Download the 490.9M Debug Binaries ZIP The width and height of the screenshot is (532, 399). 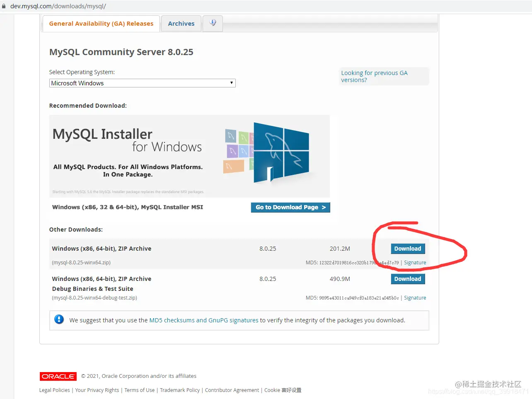[x=408, y=279]
